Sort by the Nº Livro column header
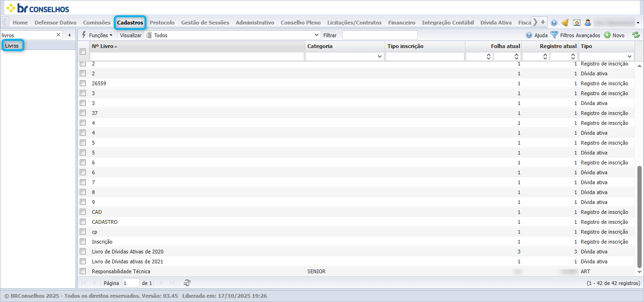The width and height of the screenshot is (644, 302). pyautogui.click(x=197, y=46)
